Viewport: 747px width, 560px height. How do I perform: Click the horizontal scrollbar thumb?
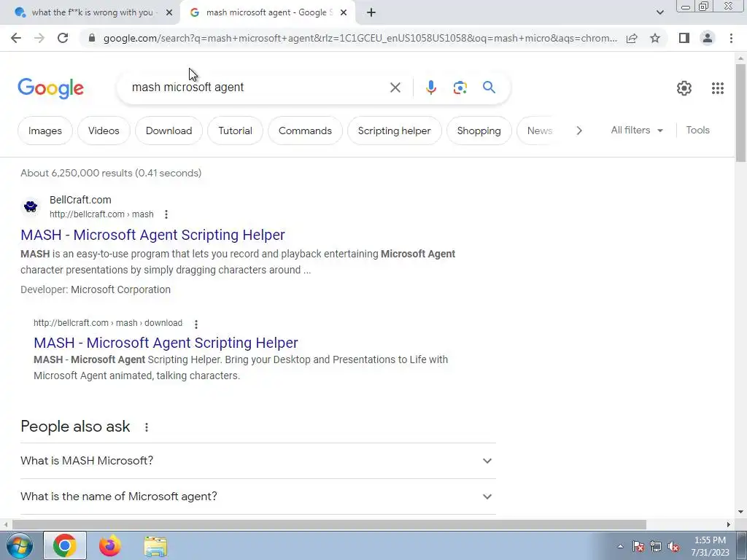329,524
